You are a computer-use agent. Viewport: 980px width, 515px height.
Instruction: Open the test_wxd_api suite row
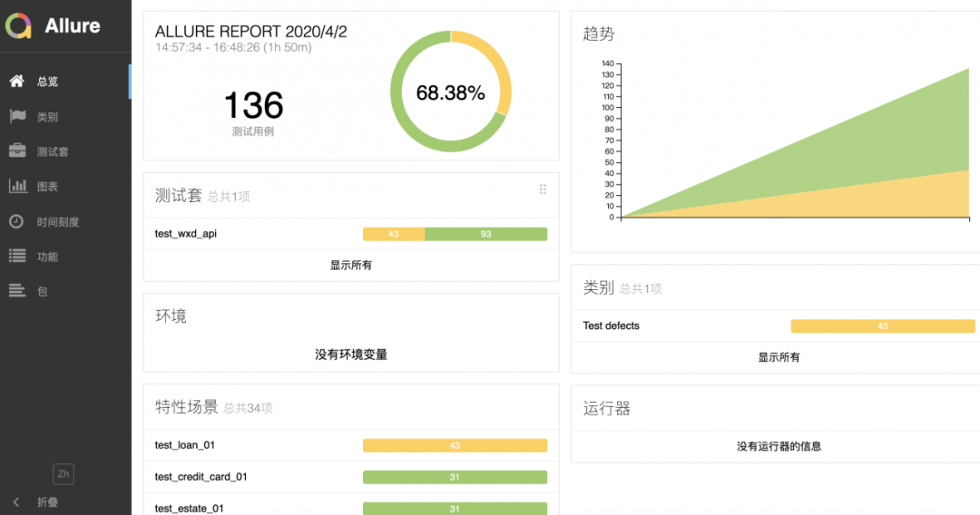tap(351, 234)
